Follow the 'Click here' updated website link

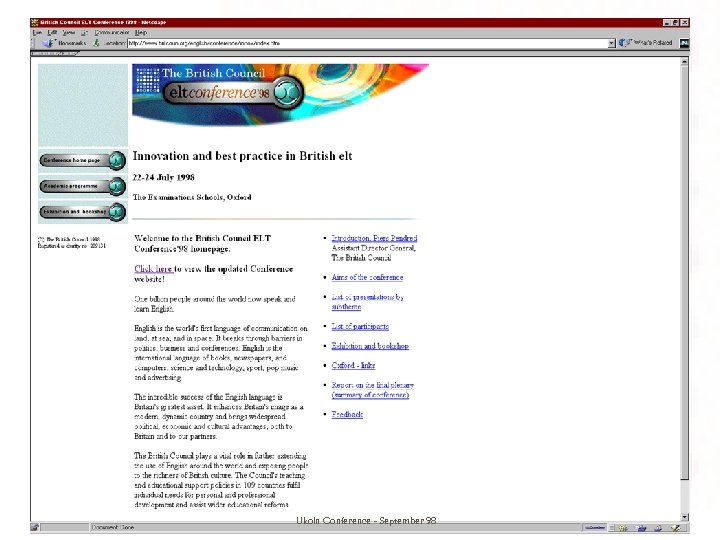tap(153, 269)
